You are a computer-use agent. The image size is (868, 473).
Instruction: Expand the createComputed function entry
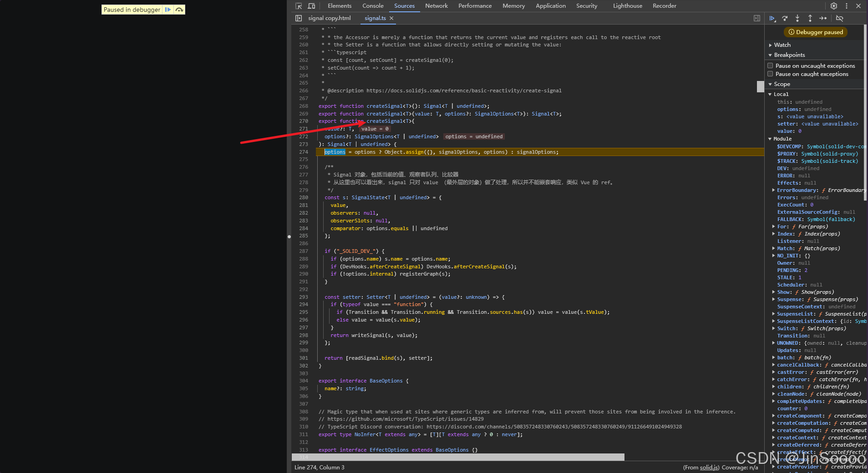click(x=773, y=430)
